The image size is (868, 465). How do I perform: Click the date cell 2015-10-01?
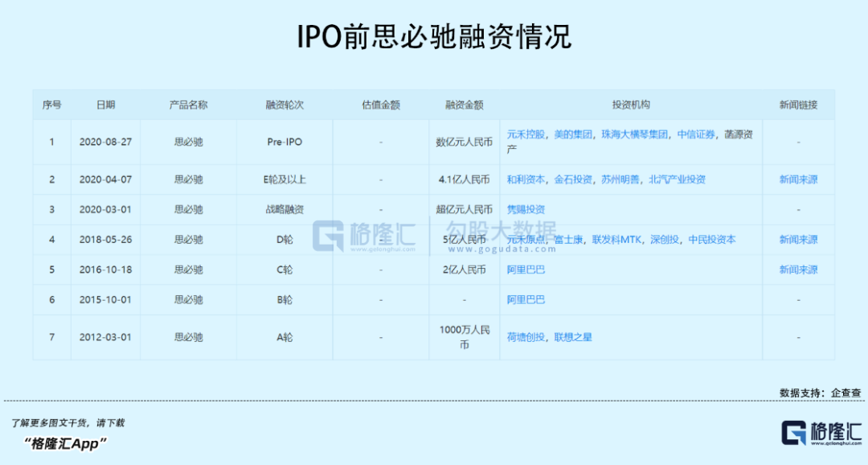[106, 300]
